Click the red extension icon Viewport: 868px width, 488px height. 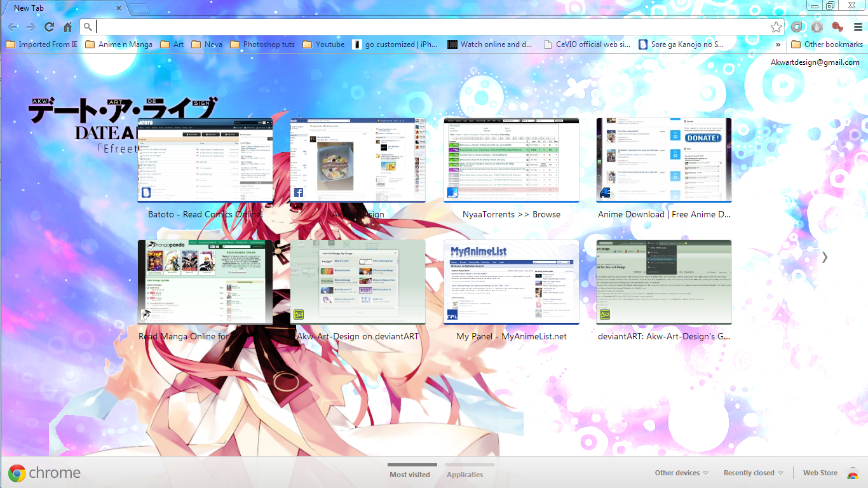[x=837, y=27]
